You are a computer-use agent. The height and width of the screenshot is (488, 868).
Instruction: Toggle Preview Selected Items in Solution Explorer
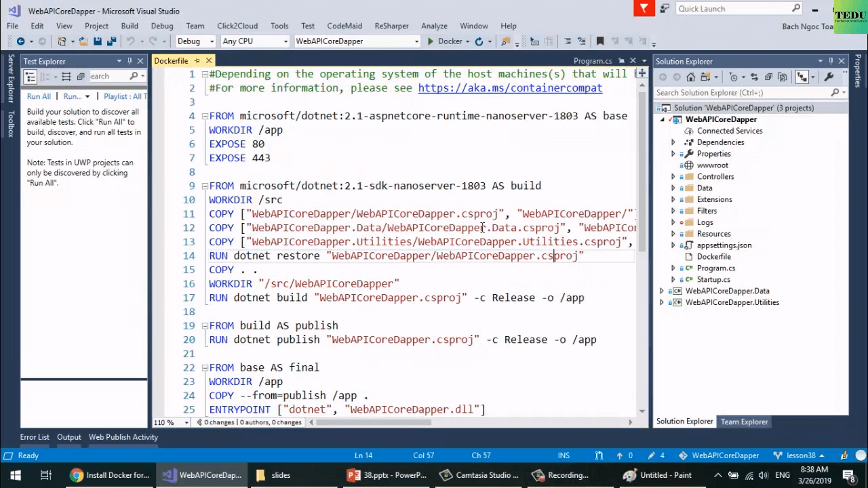tap(802, 77)
